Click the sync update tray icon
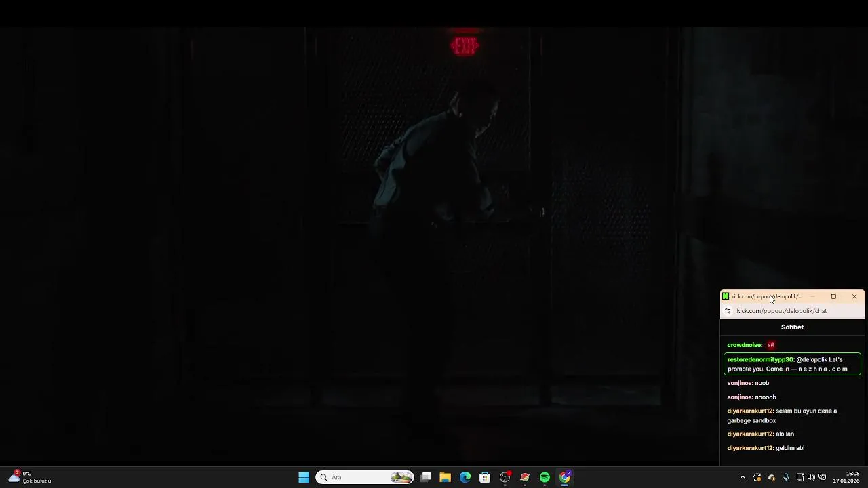This screenshot has height=488, width=868. (757, 477)
